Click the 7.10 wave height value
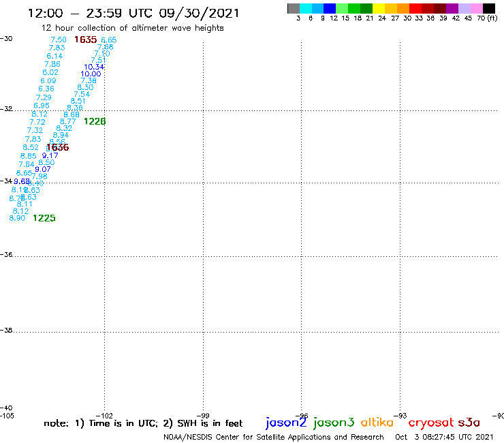This screenshot has width=504, height=443. pos(102,53)
